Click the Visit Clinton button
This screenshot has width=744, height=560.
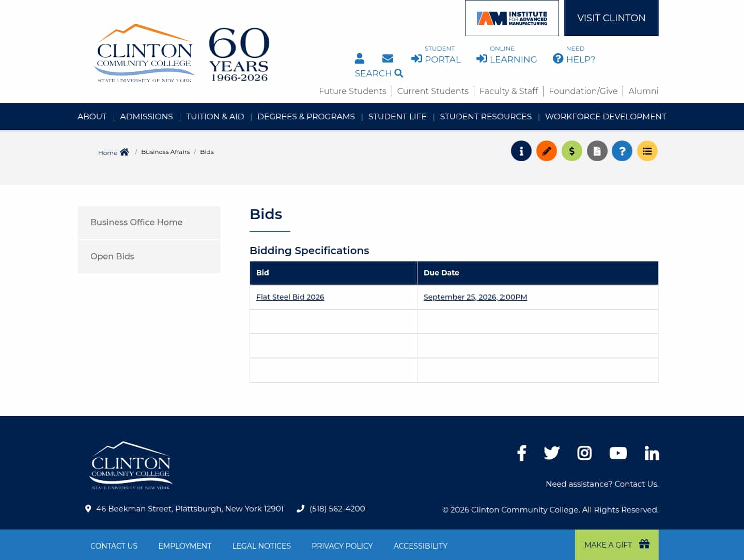coord(611,18)
